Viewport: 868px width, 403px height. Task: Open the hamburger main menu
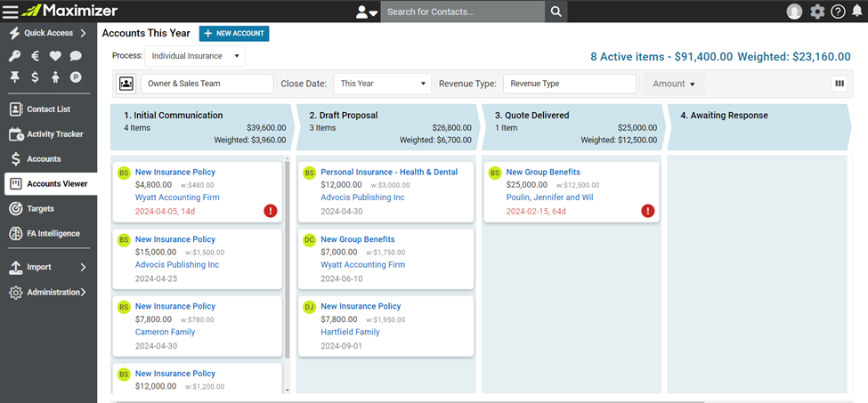tap(11, 11)
